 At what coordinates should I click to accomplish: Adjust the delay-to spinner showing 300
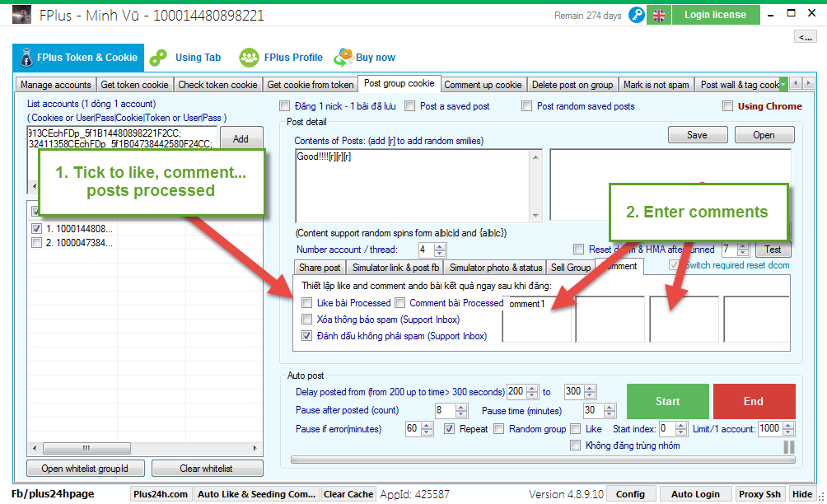pyautogui.click(x=591, y=392)
